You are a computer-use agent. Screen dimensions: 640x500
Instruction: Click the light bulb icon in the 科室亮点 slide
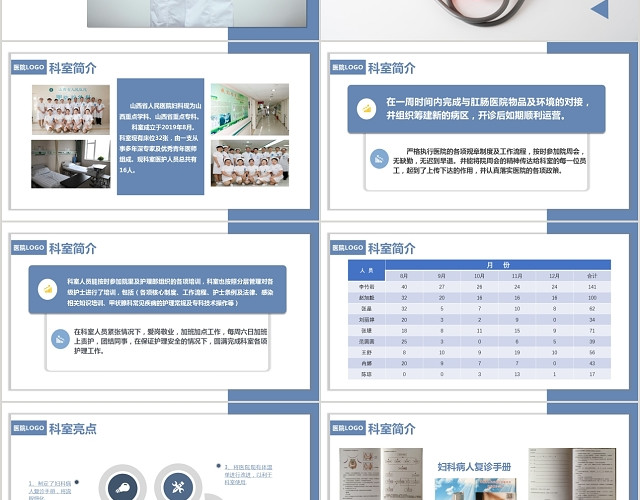click(122, 487)
